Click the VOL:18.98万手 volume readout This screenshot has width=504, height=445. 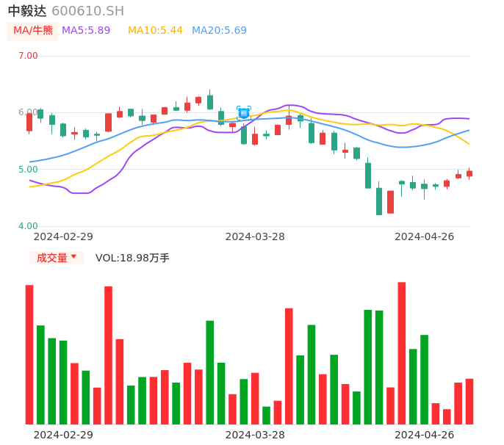click(132, 258)
